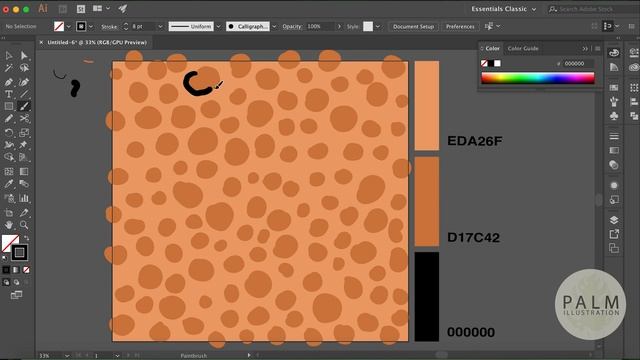Collapse the Color panel with double arrows
This screenshot has width=640, height=360.
pos(585,49)
